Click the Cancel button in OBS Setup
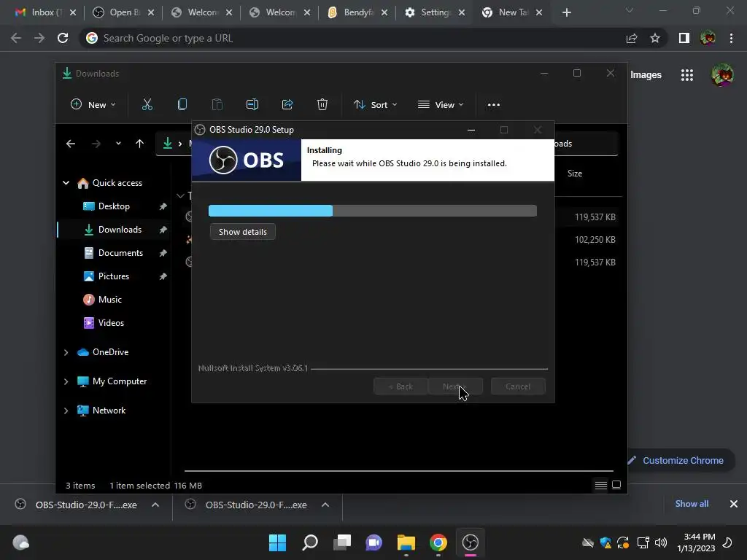 coord(518,386)
